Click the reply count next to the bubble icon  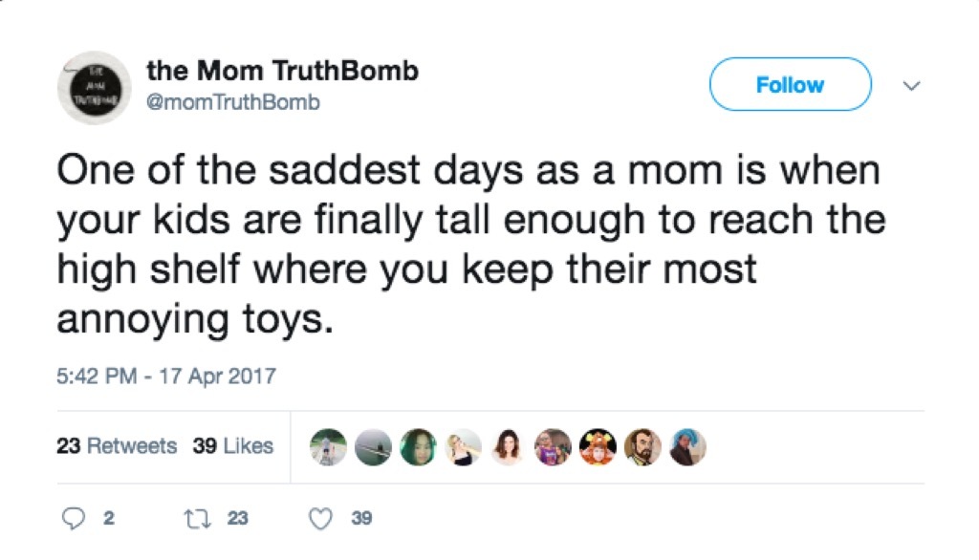pyautogui.click(x=108, y=517)
